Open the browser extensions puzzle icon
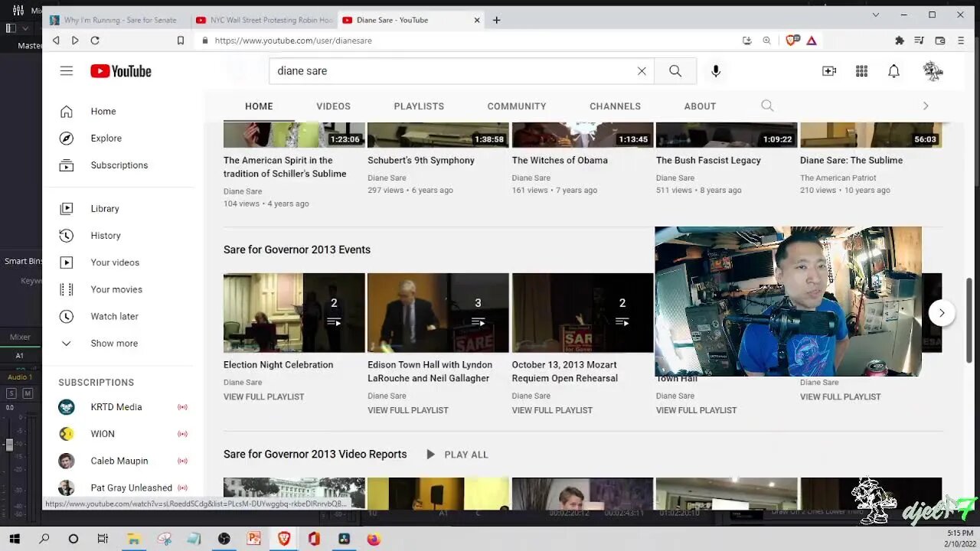The image size is (980, 551). click(x=900, y=41)
